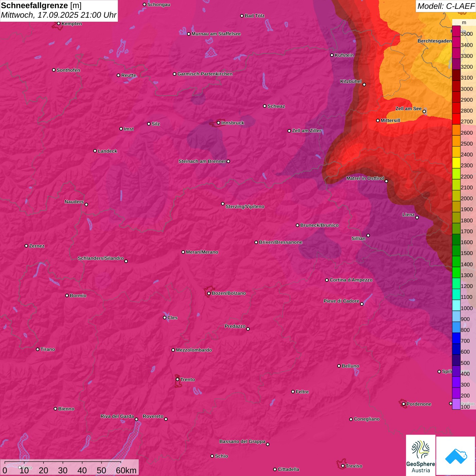The width and height of the screenshot is (476, 476).
Task: Click the Belluno location dot
Action: pos(339,366)
